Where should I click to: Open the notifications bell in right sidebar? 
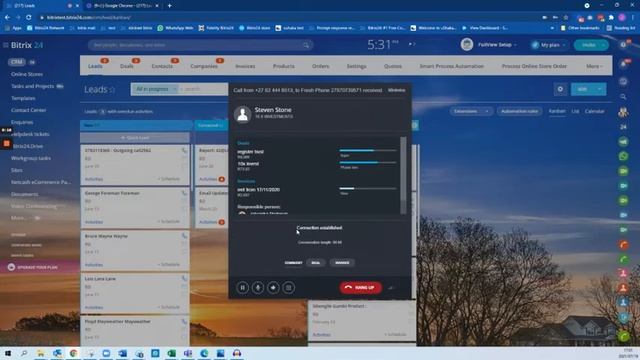[623, 64]
